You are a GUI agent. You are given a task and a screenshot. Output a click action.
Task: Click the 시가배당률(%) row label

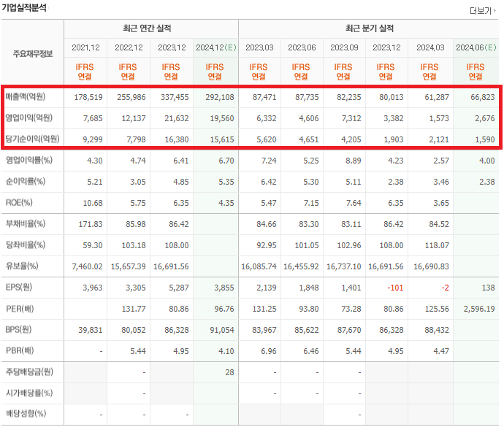(x=29, y=393)
